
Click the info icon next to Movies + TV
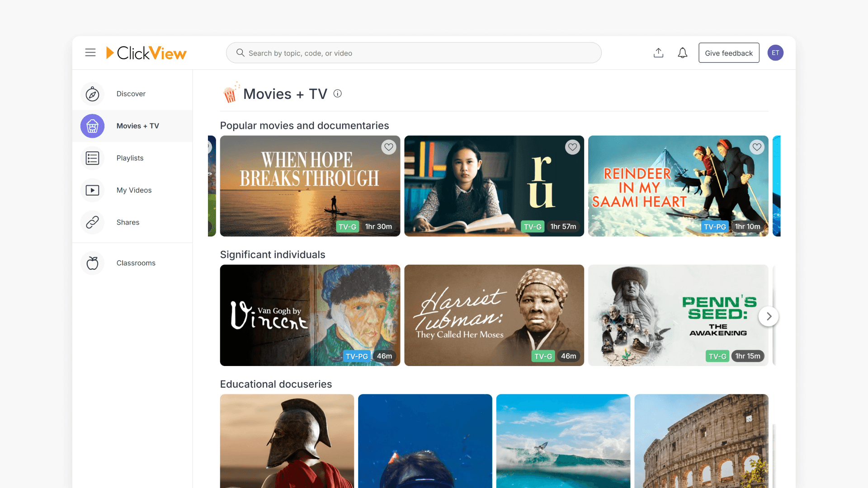pyautogui.click(x=337, y=94)
